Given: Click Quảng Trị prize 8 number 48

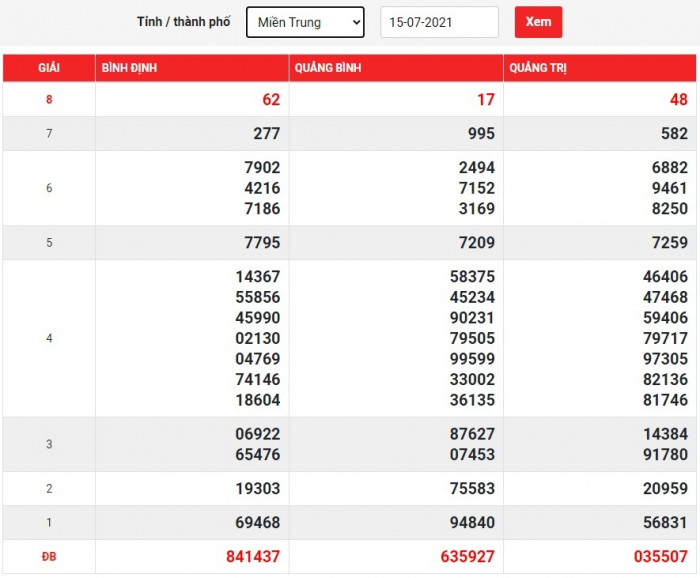Looking at the screenshot, I should click(678, 100).
